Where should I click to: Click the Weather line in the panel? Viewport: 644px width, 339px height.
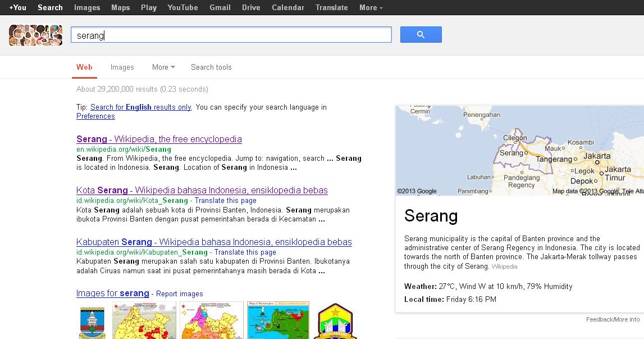click(488, 286)
